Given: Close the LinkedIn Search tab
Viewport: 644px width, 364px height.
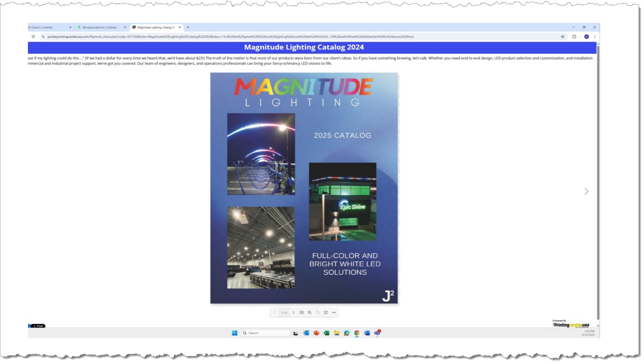Looking at the screenshot, I should pos(70,28).
